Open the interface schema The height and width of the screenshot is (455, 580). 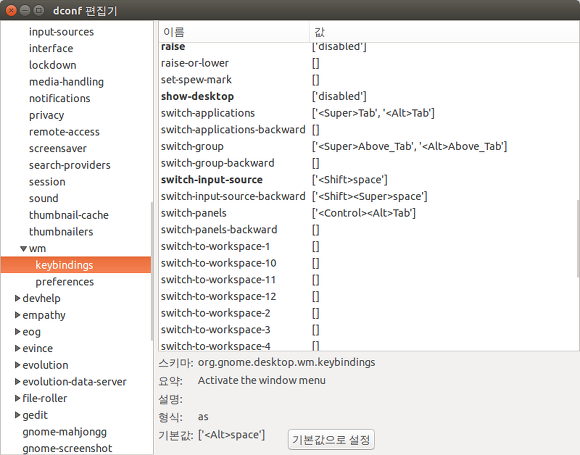51,48
